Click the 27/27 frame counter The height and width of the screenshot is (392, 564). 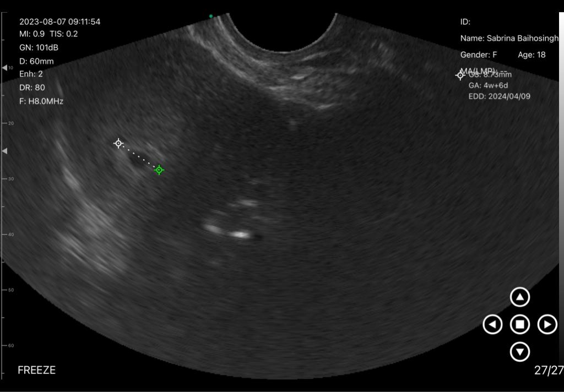(549, 370)
